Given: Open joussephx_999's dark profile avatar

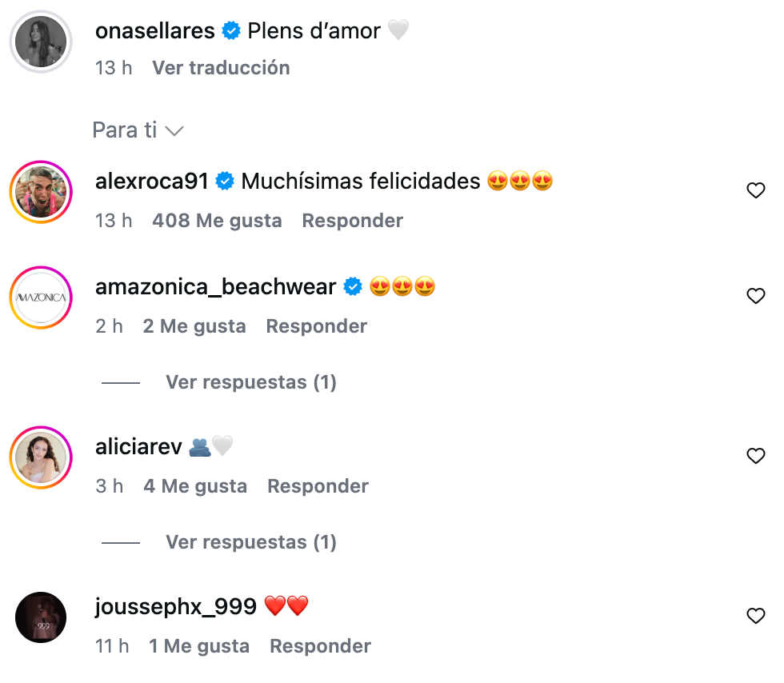Looking at the screenshot, I should point(41,617).
